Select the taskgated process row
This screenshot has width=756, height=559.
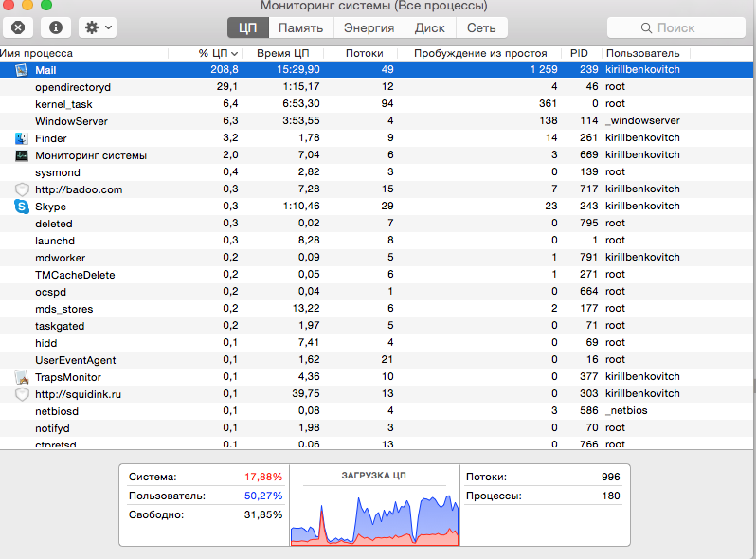(376, 326)
